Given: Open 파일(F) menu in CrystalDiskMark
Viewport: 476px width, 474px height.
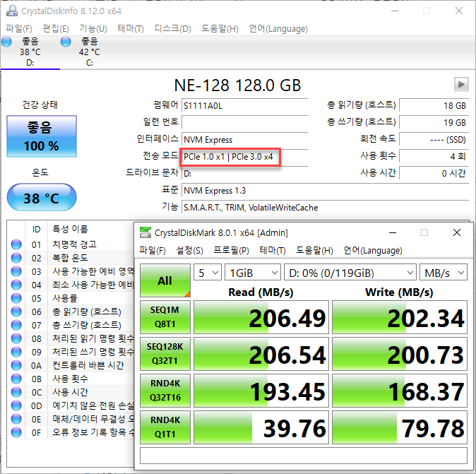Looking at the screenshot, I should coord(153,251).
